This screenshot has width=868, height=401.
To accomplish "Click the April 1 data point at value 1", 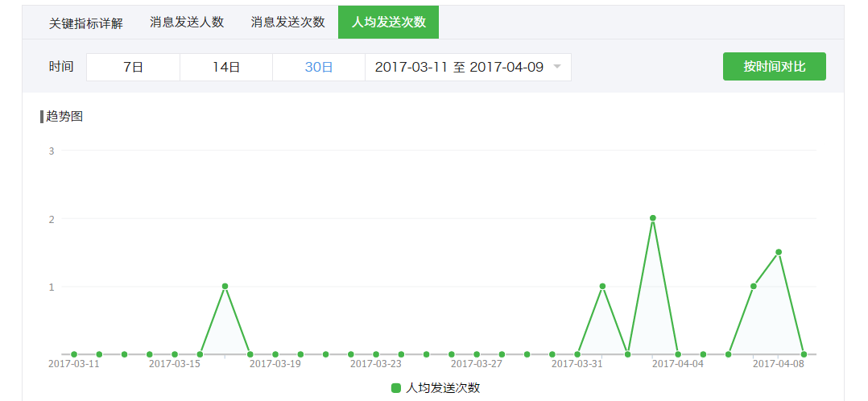I will click(x=602, y=287).
